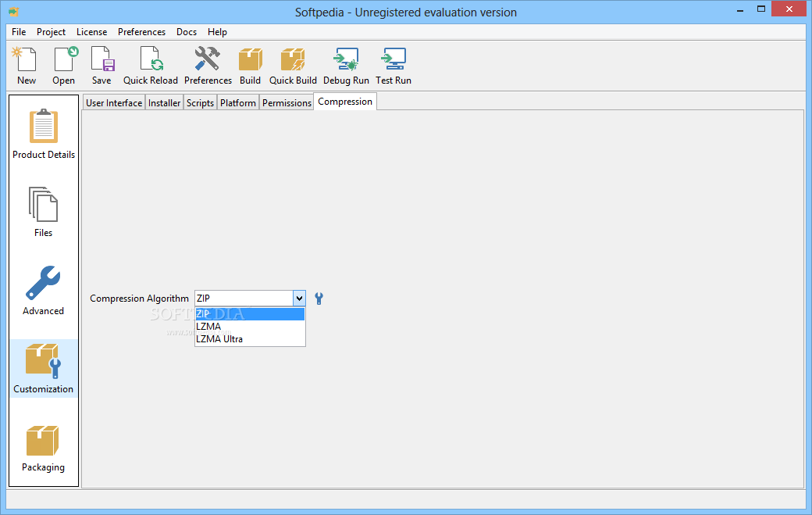Click the application icon in title bar
Image resolution: width=812 pixels, height=515 pixels.
[13, 12]
